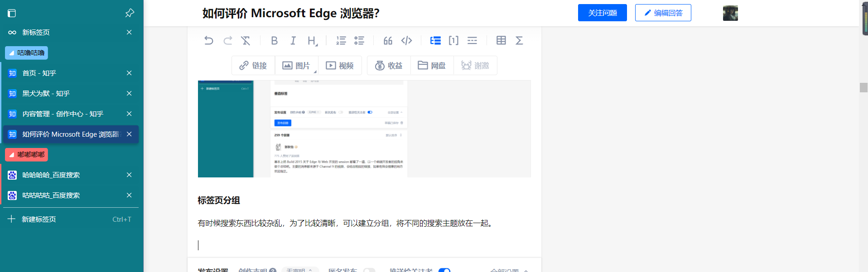The height and width of the screenshot is (272, 868).
Task: Undo the last edit in editor
Action: click(x=209, y=41)
